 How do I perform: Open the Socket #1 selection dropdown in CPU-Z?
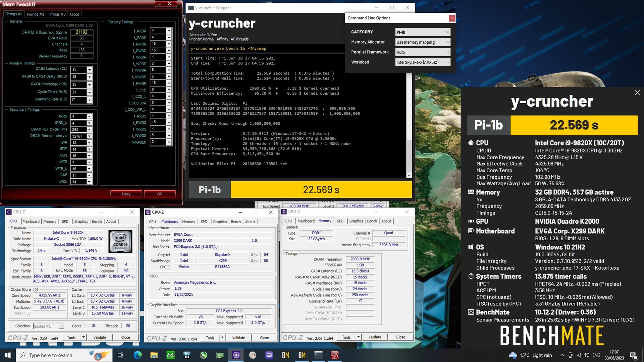tap(48, 326)
